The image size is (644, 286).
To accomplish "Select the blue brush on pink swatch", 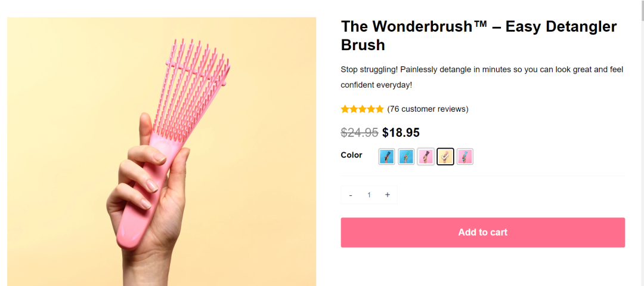I will tap(465, 156).
